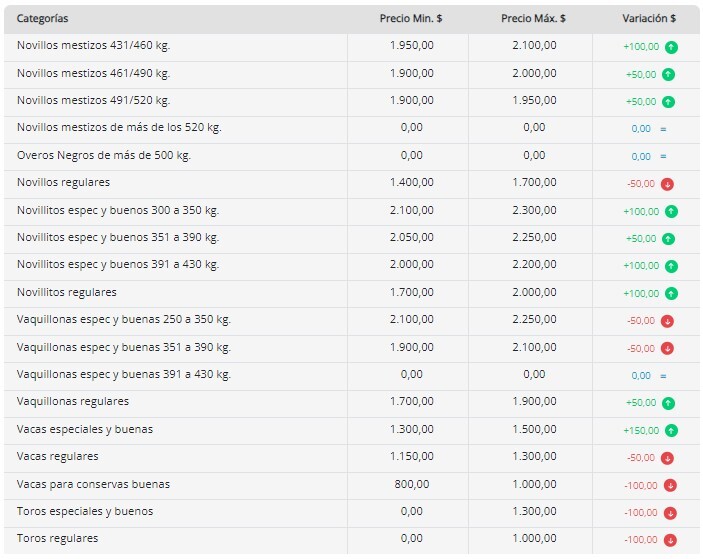Click the Precio Máx. $ column header
703x559 pixels.
click(533, 19)
